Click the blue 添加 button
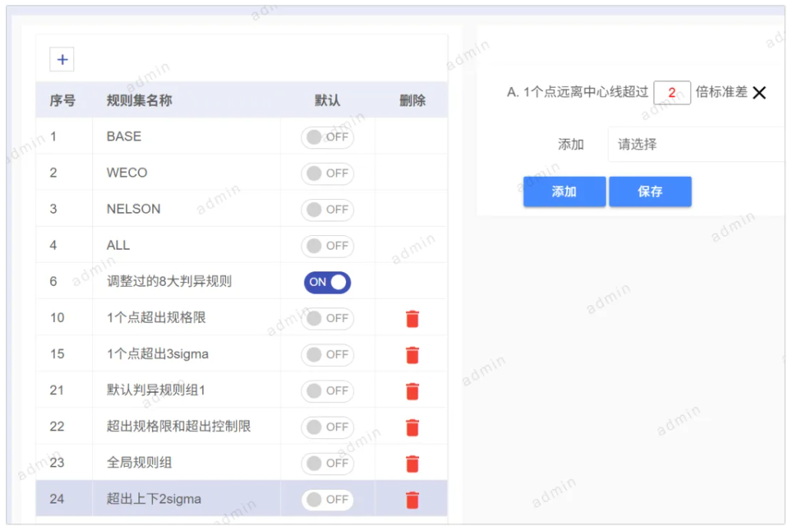 [x=564, y=191]
